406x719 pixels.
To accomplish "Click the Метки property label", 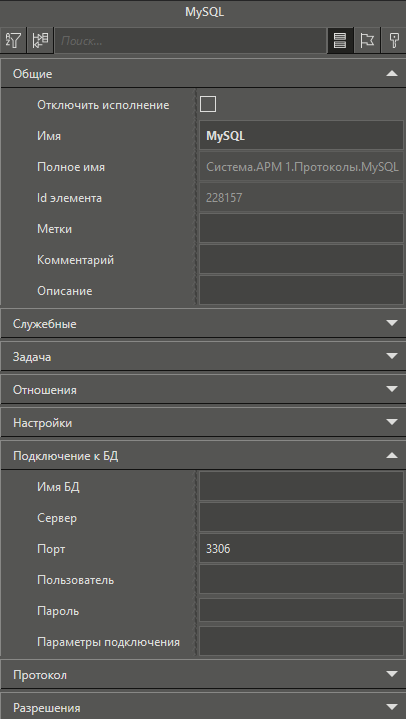I will point(54,229).
